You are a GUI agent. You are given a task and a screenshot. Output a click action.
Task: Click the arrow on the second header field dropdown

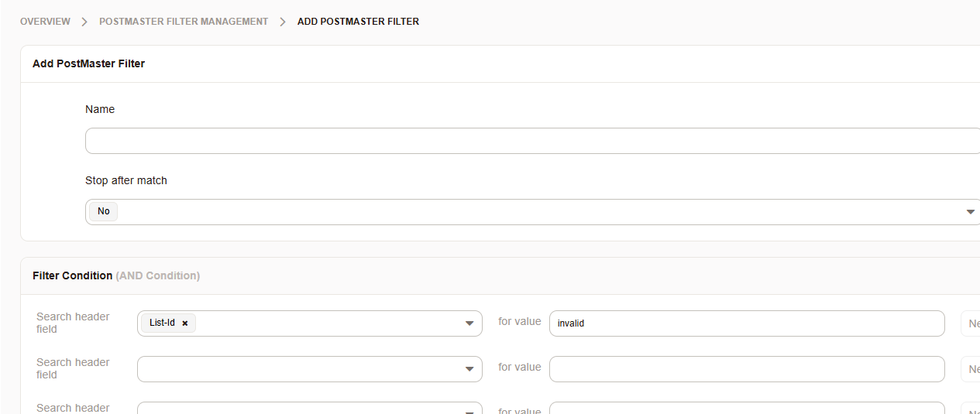tap(469, 369)
